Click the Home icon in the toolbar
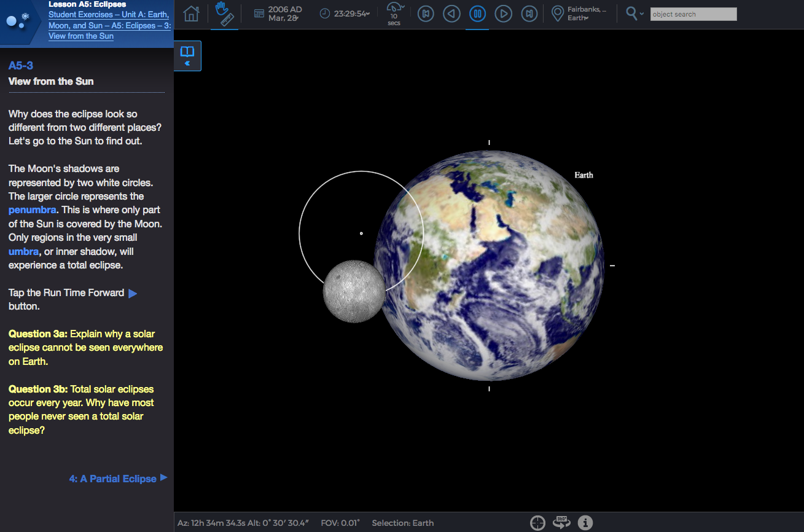Image resolution: width=804 pixels, height=532 pixels. (192, 14)
